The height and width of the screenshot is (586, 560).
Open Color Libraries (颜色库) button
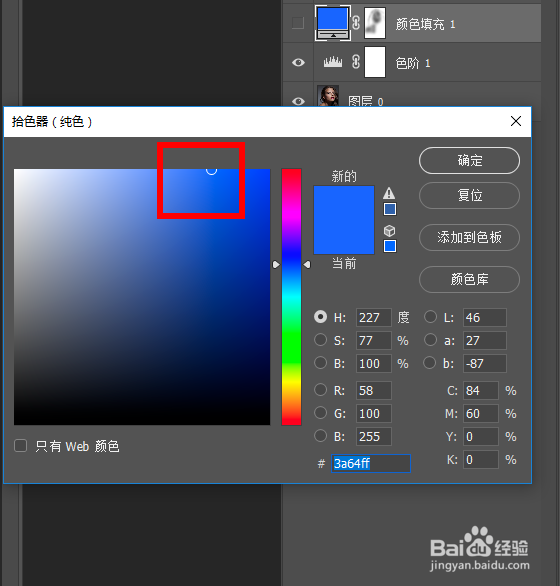point(470,279)
